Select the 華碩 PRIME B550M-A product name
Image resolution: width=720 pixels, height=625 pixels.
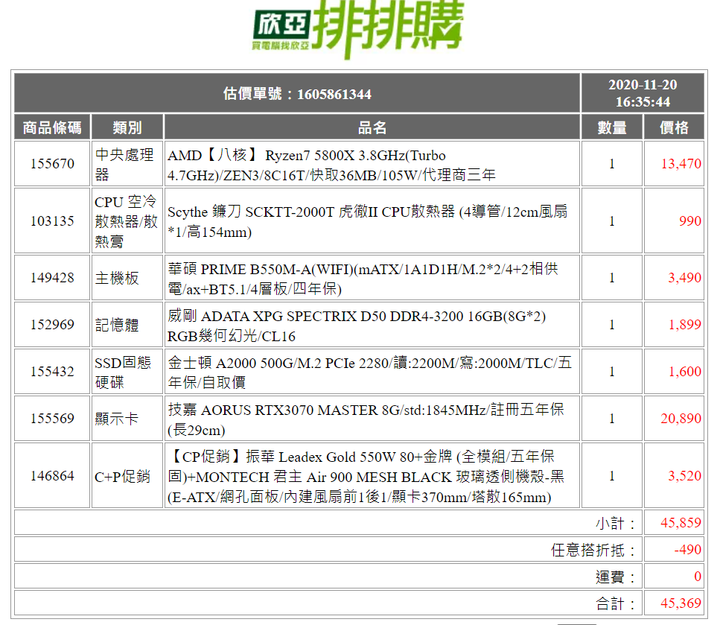tap(363, 278)
